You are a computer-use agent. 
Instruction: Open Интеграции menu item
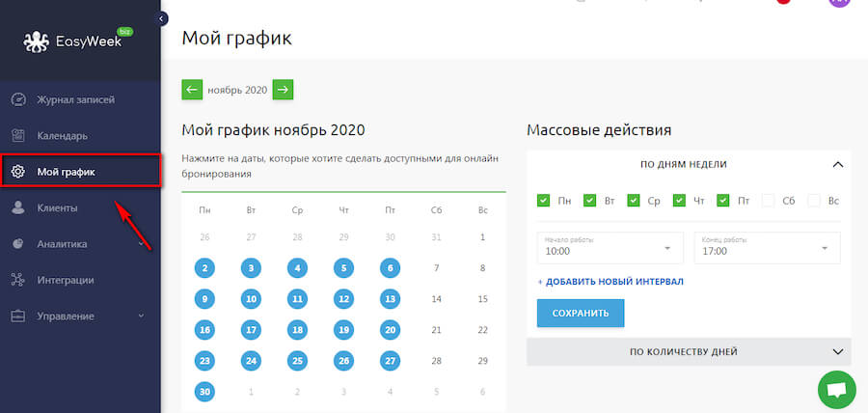click(66, 280)
